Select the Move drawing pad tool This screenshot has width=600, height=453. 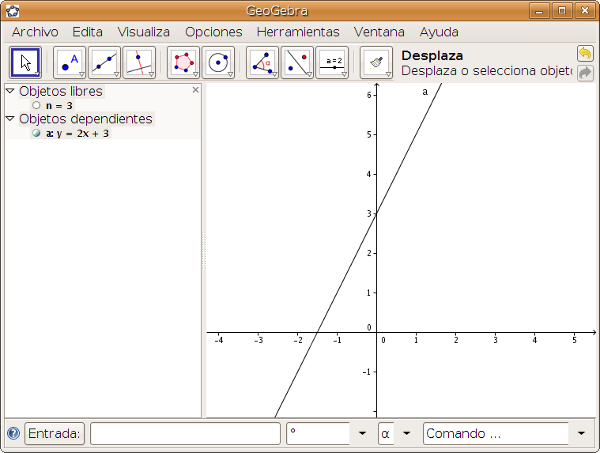coord(376,62)
